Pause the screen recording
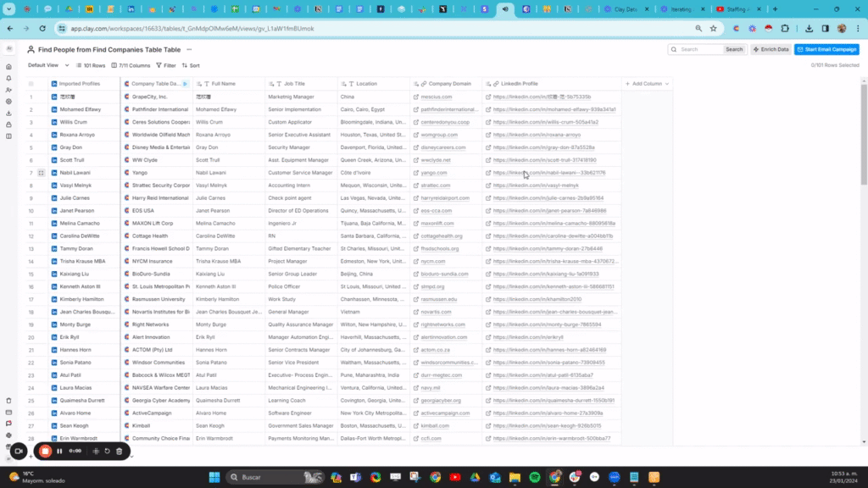 tap(59, 451)
